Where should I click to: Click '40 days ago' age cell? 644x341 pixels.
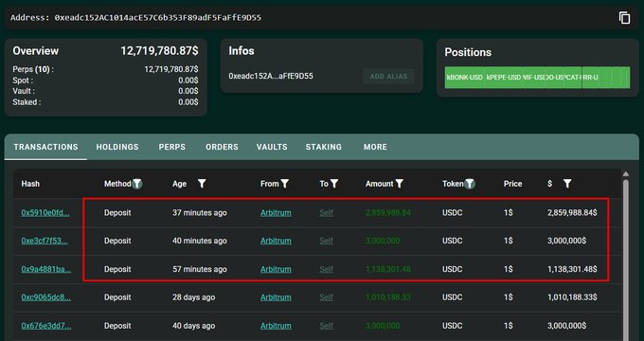(x=193, y=326)
